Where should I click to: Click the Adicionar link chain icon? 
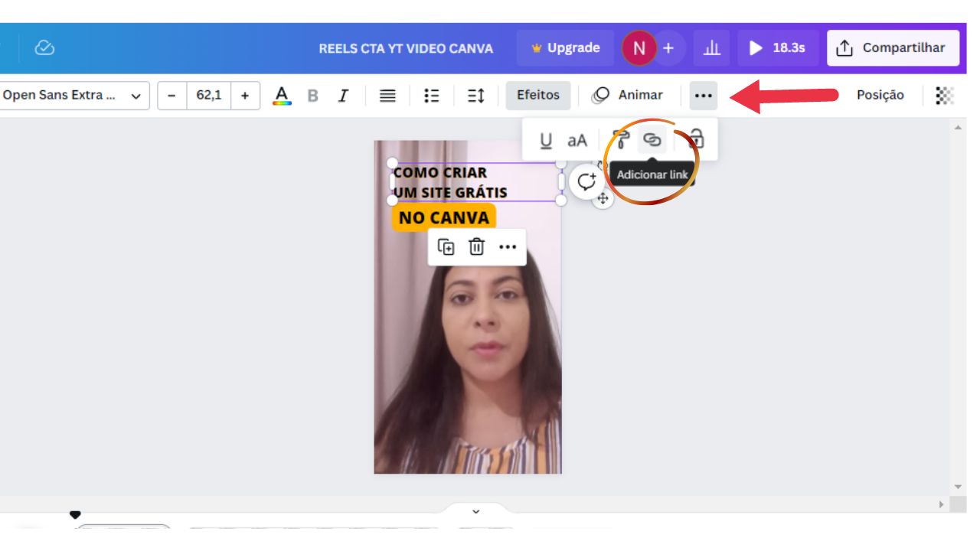pyautogui.click(x=652, y=140)
